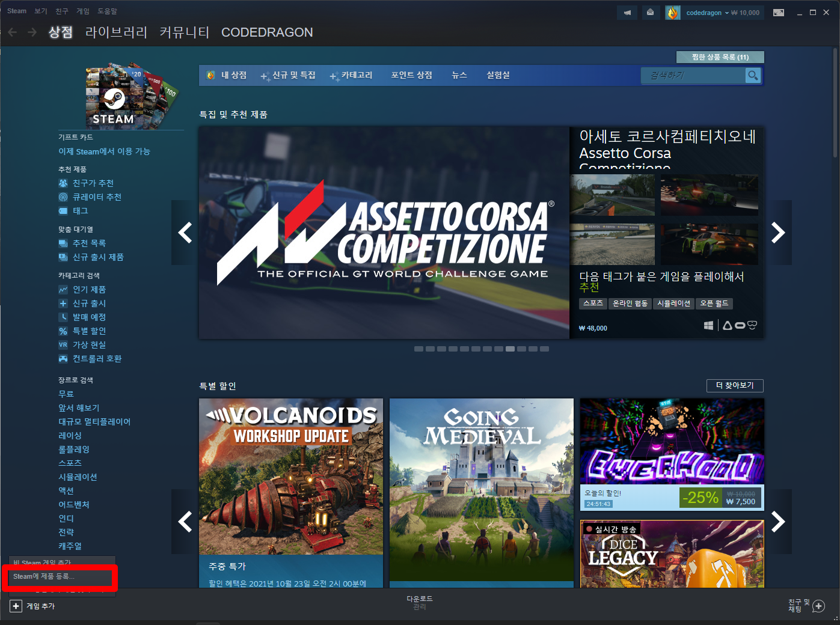Screen dimensions: 840x625
Task: Click the 발매 예정 clock icon
Action: [63, 317]
